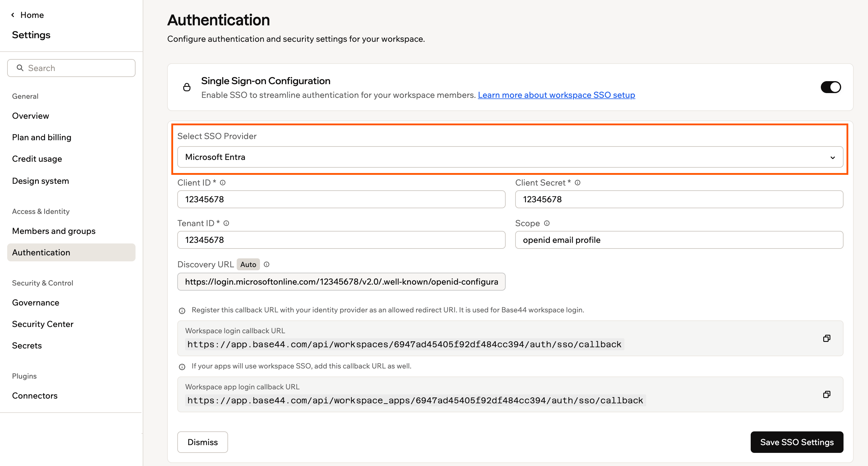Click the lock icon beside Single Sign-on

tap(187, 87)
